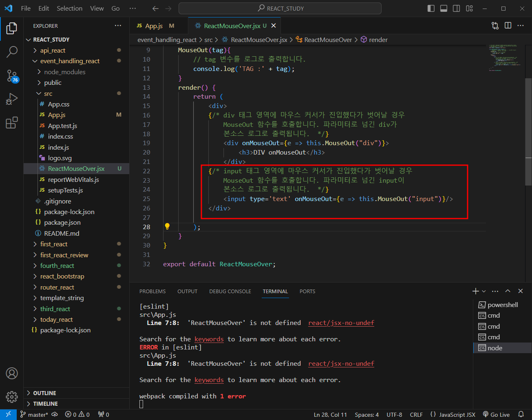Toggle Primary Side Bar layout icon
This screenshot has width=532, height=420.
pyautogui.click(x=431, y=8)
